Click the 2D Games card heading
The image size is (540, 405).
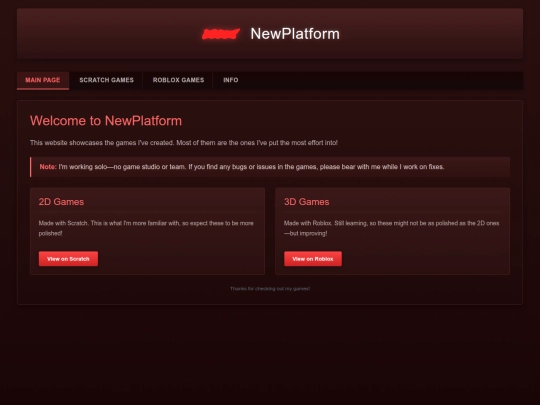coord(61,202)
